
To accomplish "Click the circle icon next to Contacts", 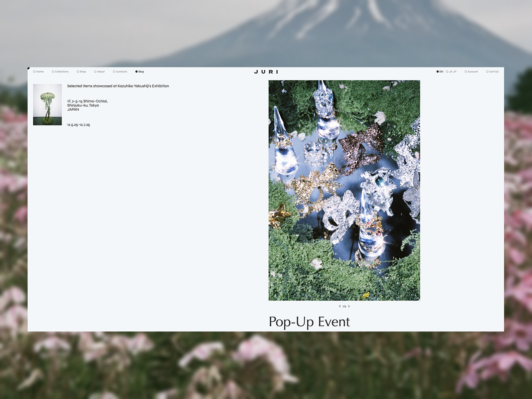I will pos(113,71).
